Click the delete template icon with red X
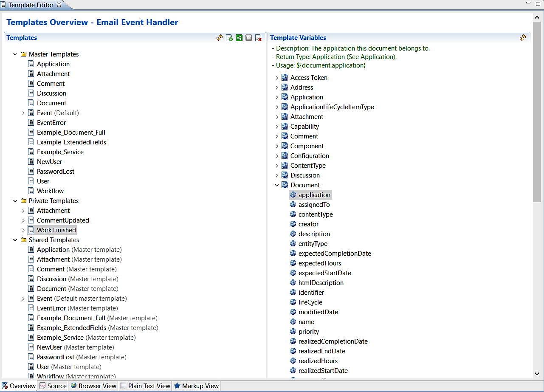Image resolution: width=544 pixels, height=392 pixels. [x=258, y=38]
